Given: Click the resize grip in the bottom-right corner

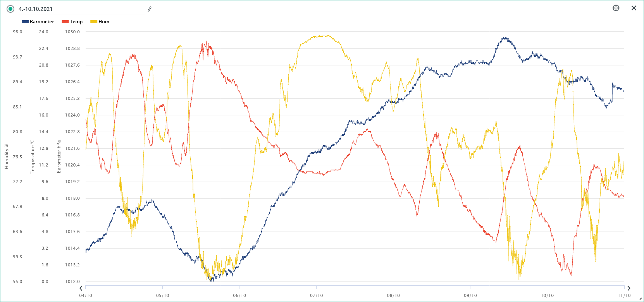Looking at the screenshot, I should pyautogui.click(x=640, y=298).
